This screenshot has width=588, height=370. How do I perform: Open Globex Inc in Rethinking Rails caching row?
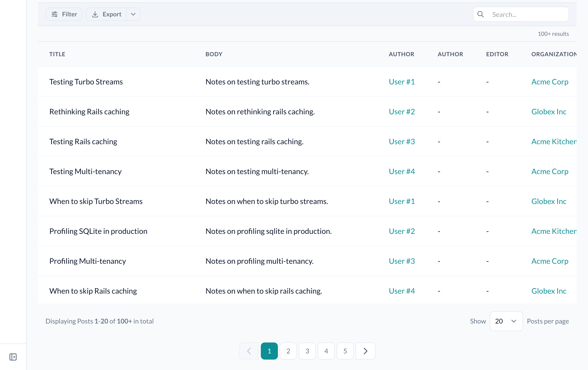(x=549, y=111)
